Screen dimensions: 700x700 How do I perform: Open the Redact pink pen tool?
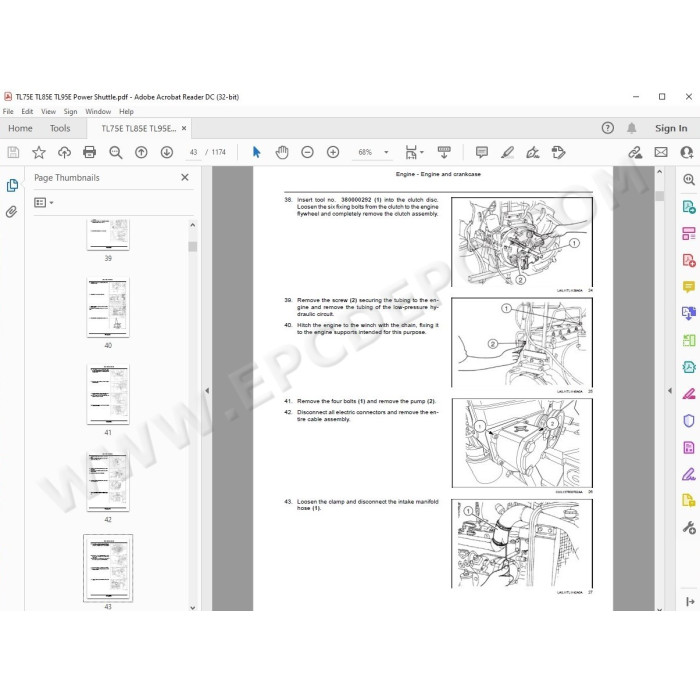tap(689, 394)
